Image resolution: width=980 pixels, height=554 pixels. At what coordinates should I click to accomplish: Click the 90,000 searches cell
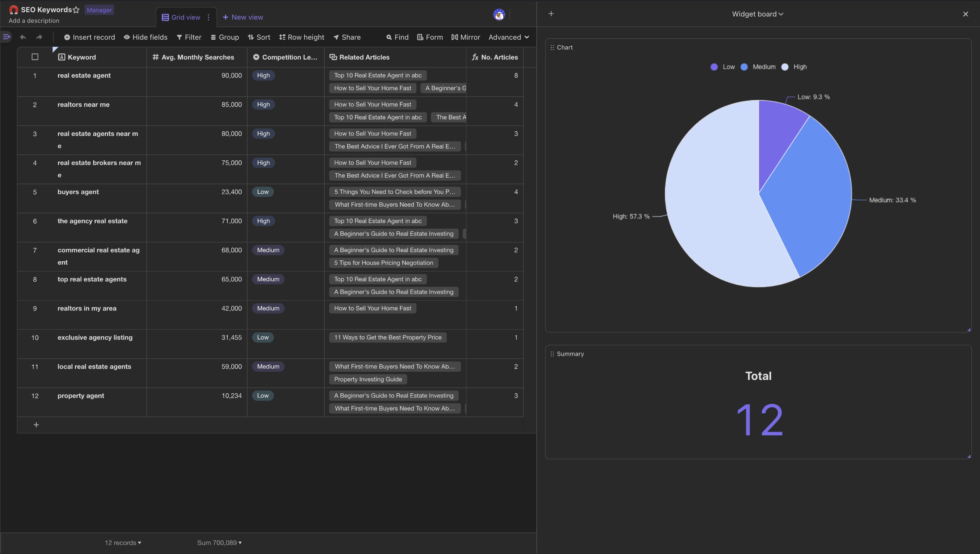point(197,82)
